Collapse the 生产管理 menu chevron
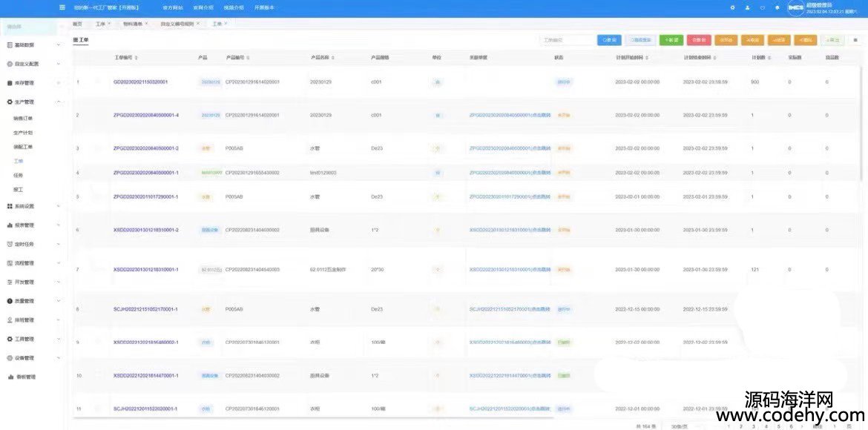 pyautogui.click(x=58, y=102)
